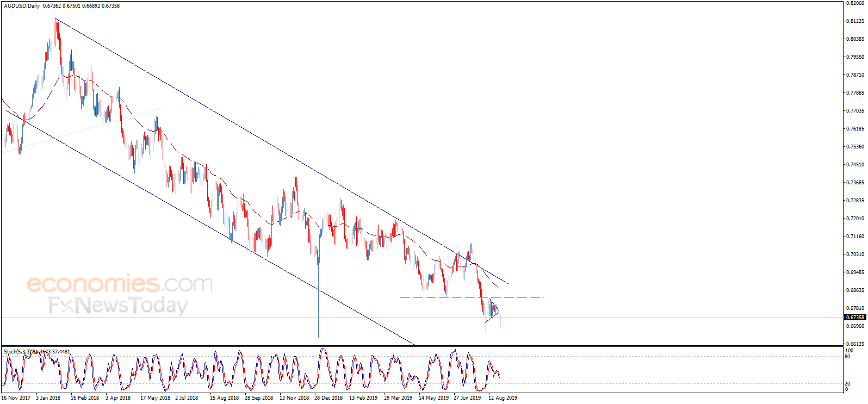The width and height of the screenshot is (868, 404).
Task: Click the stochastic scale value 100
Action: coord(849,351)
